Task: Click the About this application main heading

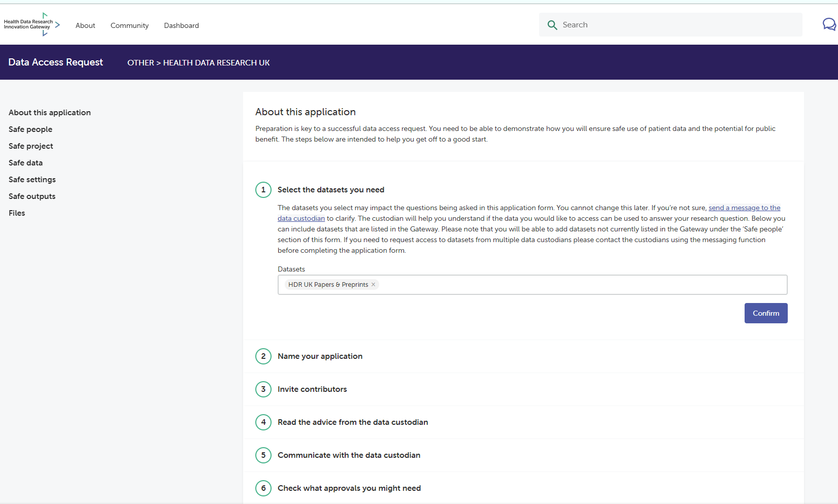Action: [x=306, y=112]
